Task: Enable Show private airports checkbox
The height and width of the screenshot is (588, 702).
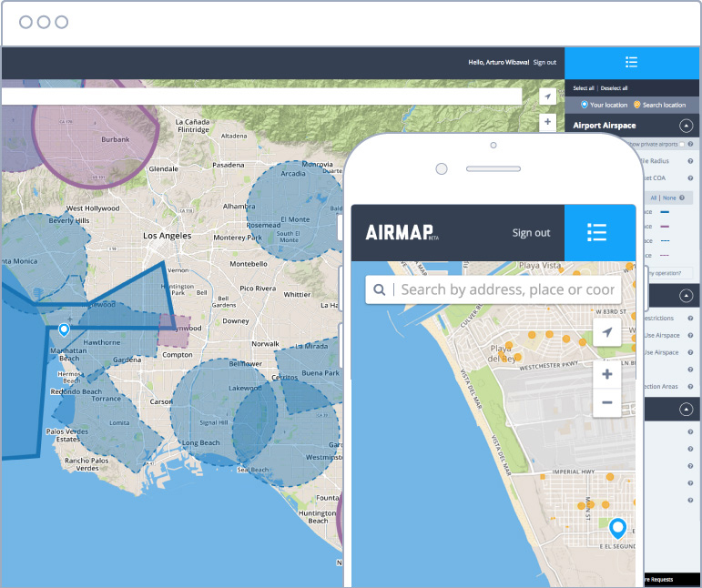Action: click(x=682, y=144)
